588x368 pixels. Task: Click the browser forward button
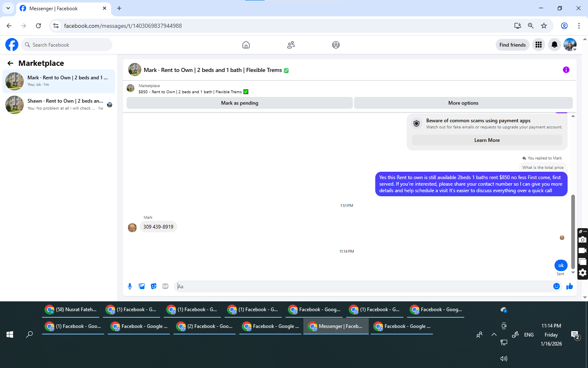point(24,26)
